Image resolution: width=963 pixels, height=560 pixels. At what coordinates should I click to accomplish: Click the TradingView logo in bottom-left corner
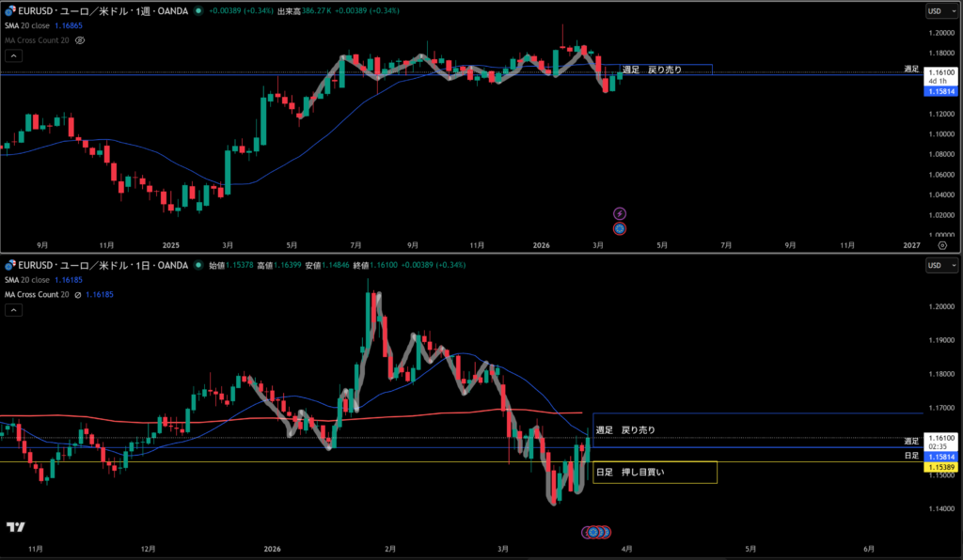[x=14, y=526]
